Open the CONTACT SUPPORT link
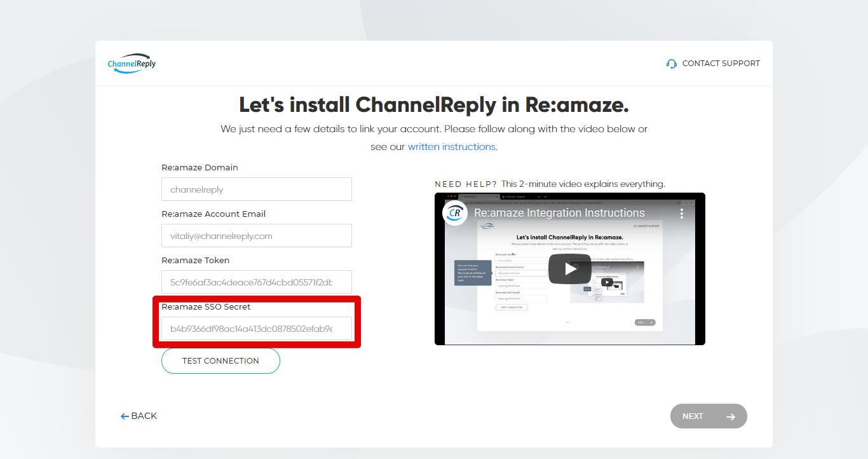 pos(721,64)
